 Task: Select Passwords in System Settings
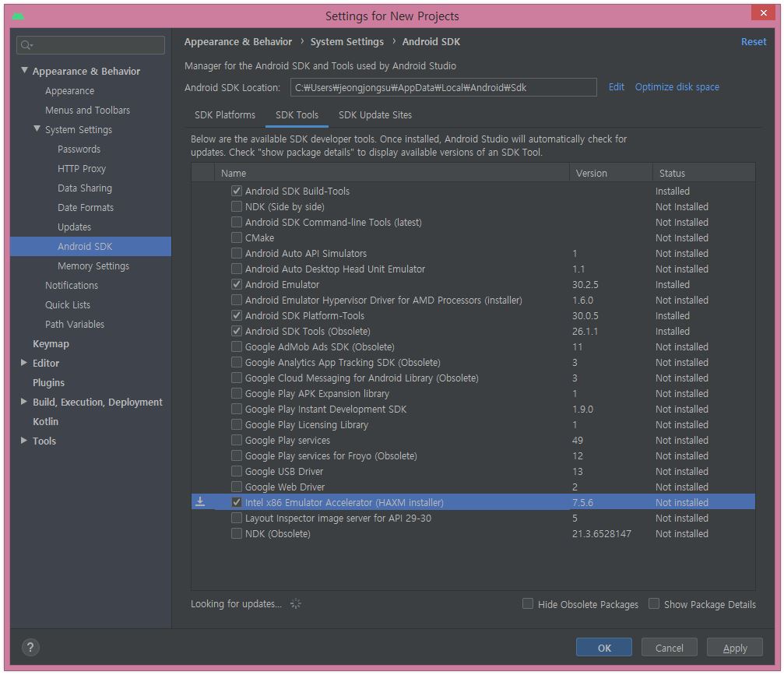click(x=79, y=149)
